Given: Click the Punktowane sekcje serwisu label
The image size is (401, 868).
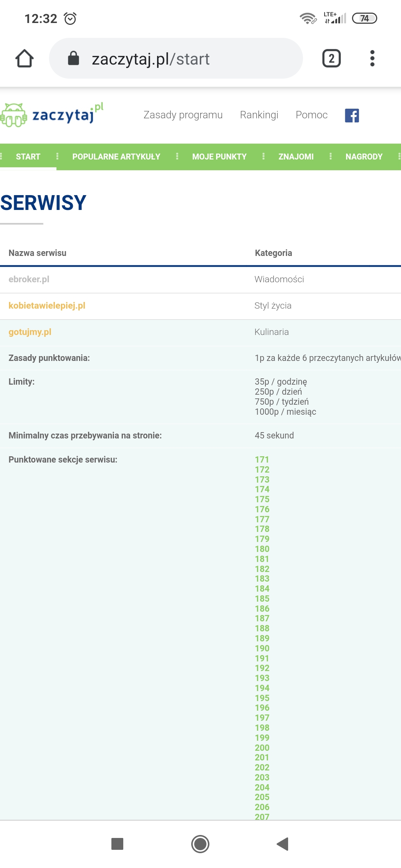Looking at the screenshot, I should click(x=63, y=460).
